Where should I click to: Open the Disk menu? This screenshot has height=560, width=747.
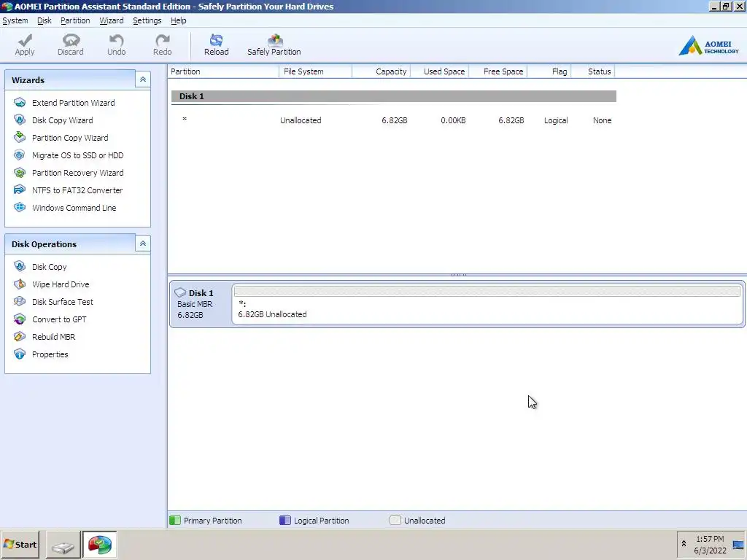44,20
